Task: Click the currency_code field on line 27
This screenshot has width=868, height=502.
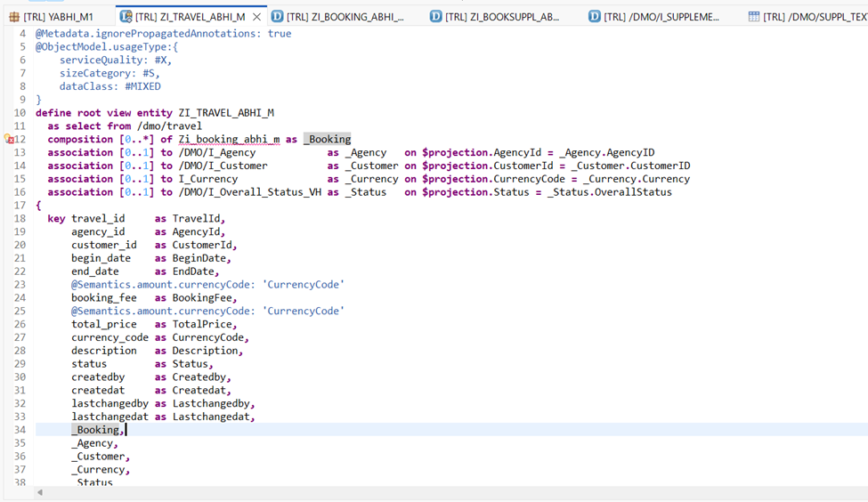Action: tap(110, 337)
